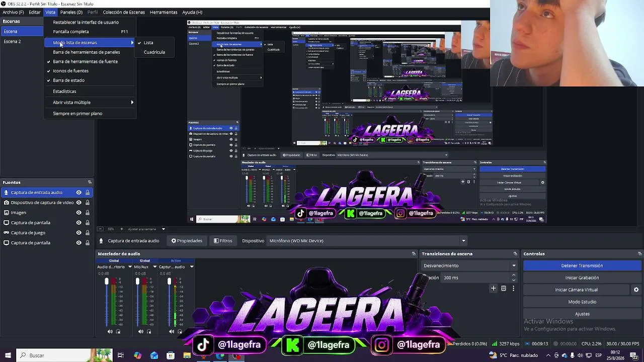Undock the Mezclador de audio panel

tap(414, 254)
